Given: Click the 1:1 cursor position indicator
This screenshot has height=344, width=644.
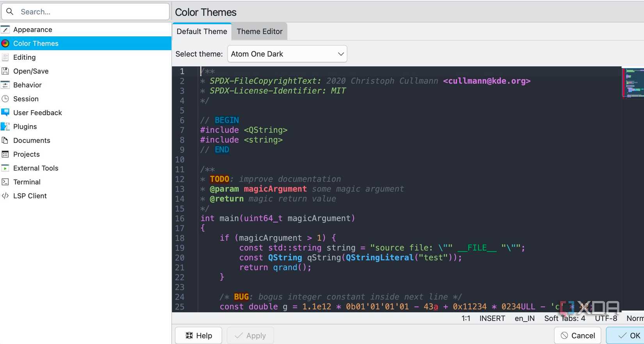Looking at the screenshot, I should [466, 318].
